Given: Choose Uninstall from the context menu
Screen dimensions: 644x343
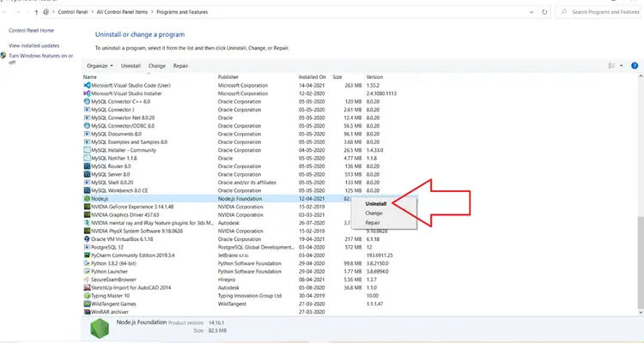Looking at the screenshot, I should 375,204.
